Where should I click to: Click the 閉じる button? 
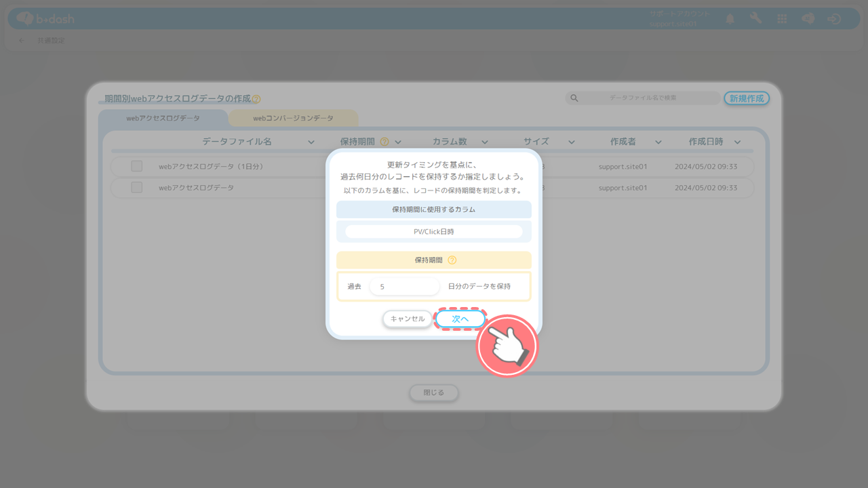pos(434,392)
